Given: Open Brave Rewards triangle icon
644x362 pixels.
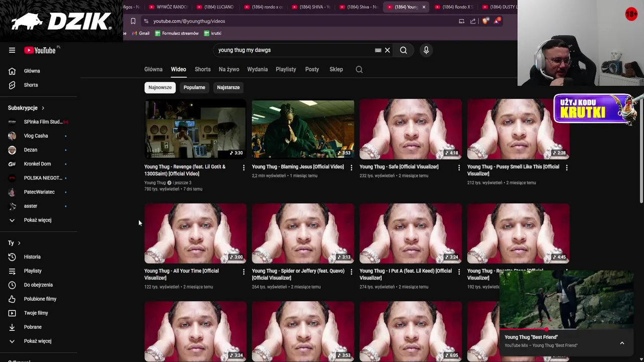Looking at the screenshot, I should tap(497, 21).
